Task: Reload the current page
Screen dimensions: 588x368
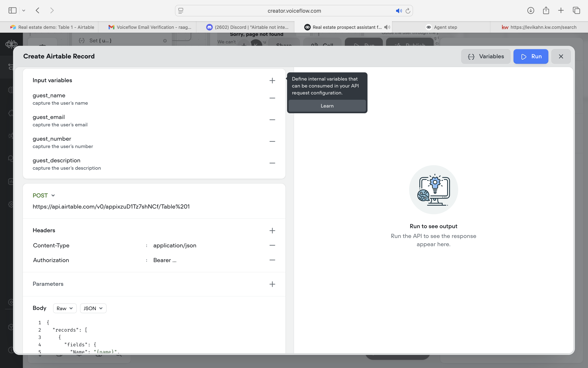Action: [x=408, y=11]
